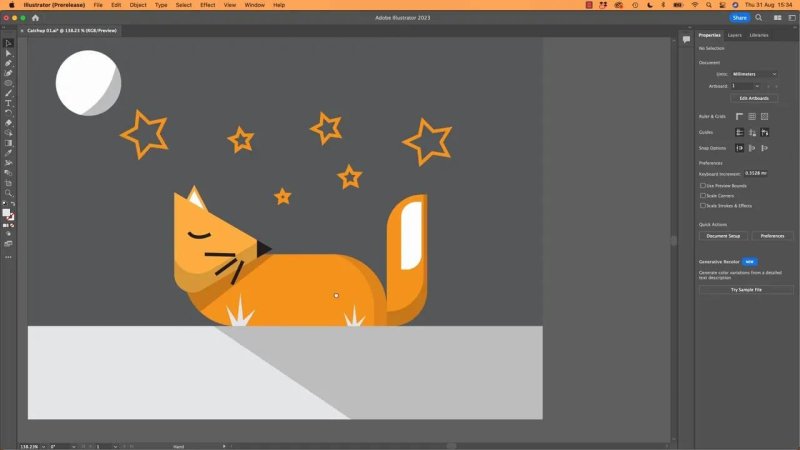Open the macOS Control Center icon
800x450 pixels.
[x=722, y=5]
